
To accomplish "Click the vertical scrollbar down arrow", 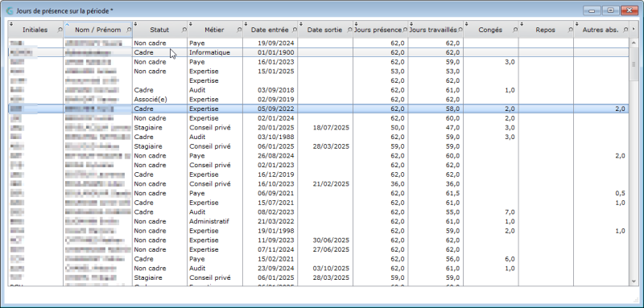I will pos(634,281).
